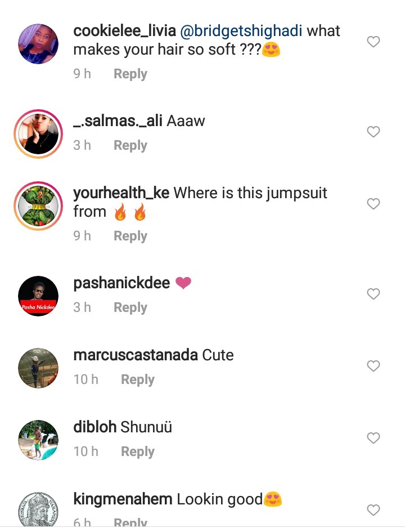Tap heart icon on _.salmas._ali comment
405x532 pixels.
tap(373, 132)
